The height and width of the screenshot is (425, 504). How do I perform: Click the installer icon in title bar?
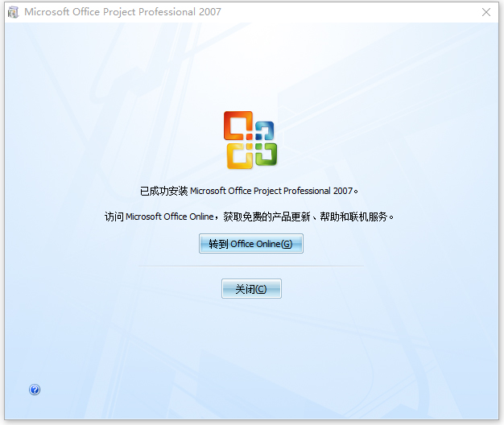pyautogui.click(x=14, y=12)
